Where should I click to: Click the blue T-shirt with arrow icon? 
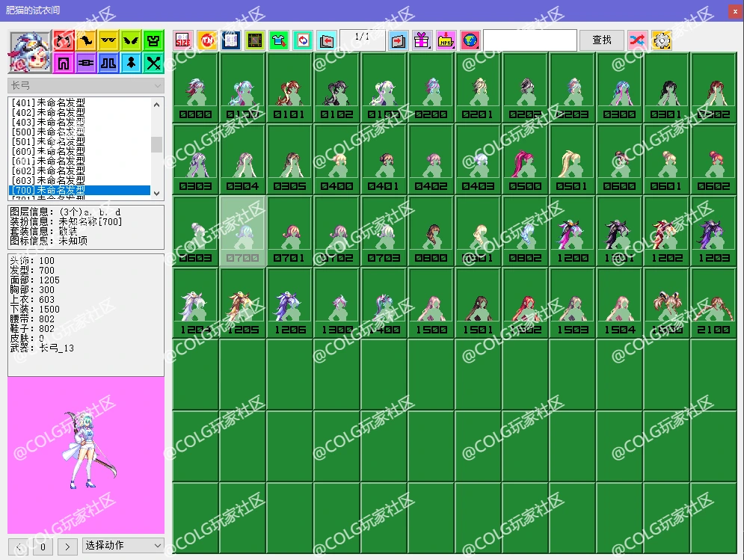click(x=279, y=40)
